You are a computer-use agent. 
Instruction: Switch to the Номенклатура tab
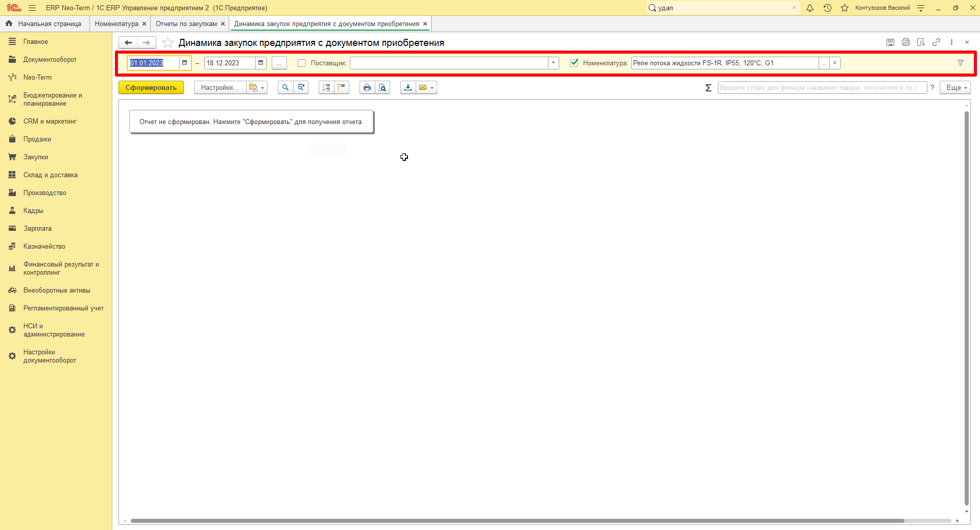click(116, 23)
